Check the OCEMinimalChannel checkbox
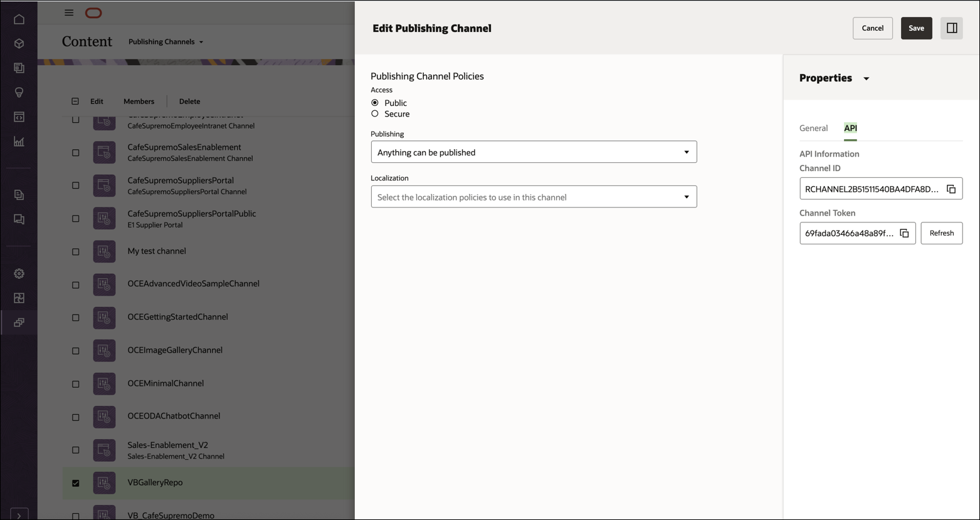The image size is (980, 520). (x=75, y=383)
